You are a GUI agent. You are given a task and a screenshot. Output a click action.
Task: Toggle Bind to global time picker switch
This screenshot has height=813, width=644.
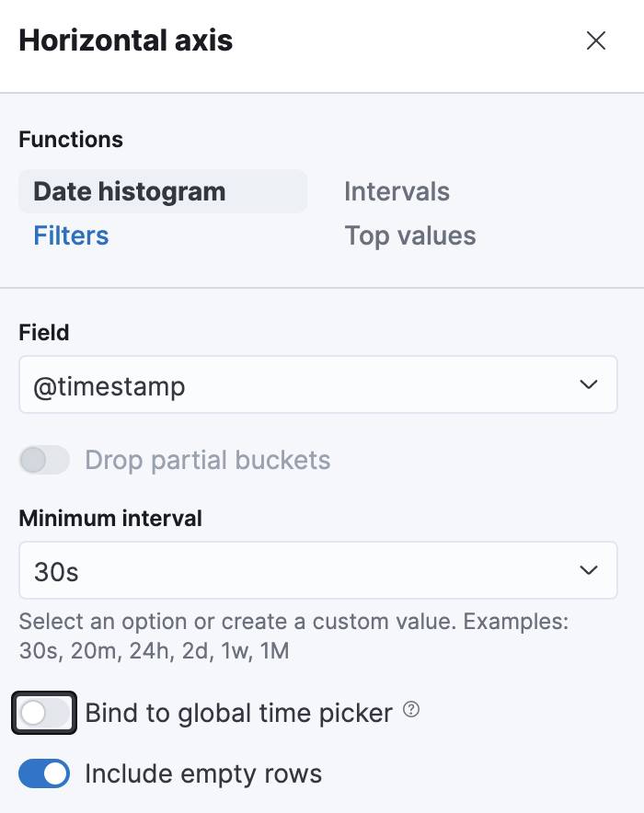coord(44,713)
